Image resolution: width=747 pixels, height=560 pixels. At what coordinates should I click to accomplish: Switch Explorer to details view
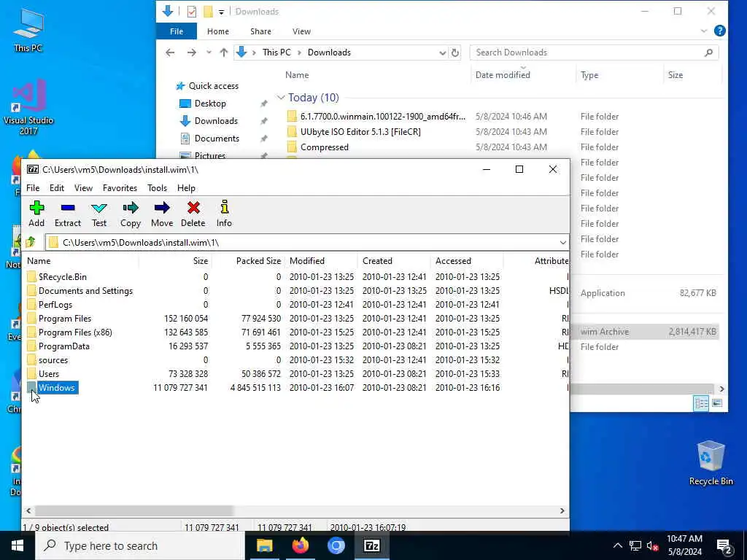701,403
